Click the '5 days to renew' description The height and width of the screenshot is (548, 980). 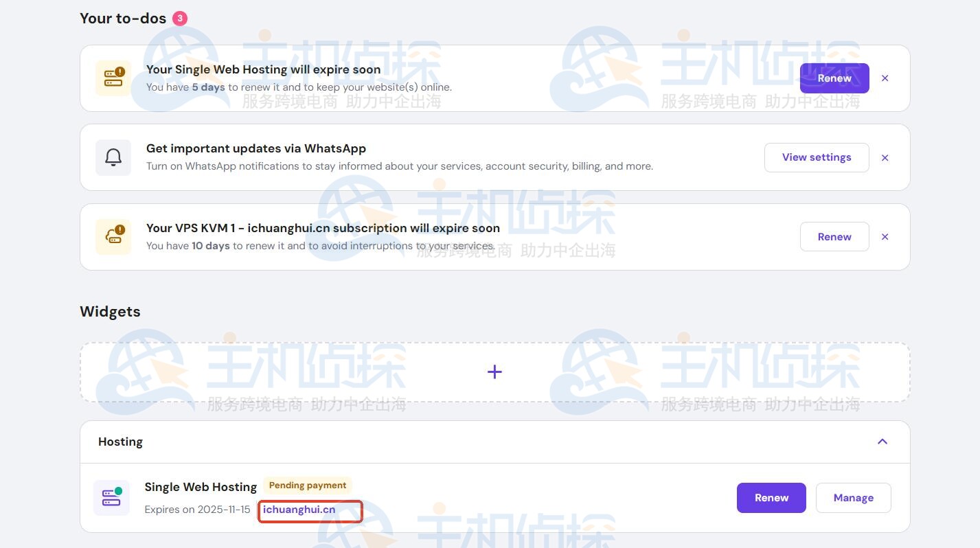coord(299,87)
